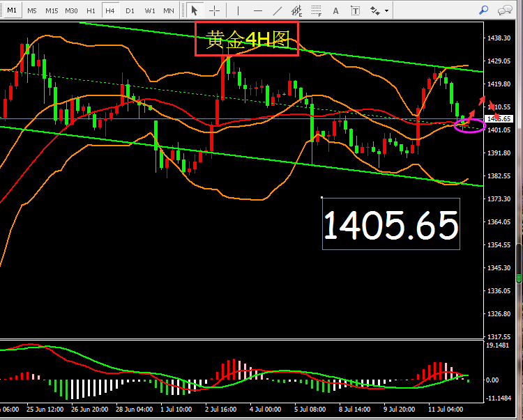The image size is (523, 420).
Task: Click the 25 Jun 12:00 time label
Action: click(45, 409)
